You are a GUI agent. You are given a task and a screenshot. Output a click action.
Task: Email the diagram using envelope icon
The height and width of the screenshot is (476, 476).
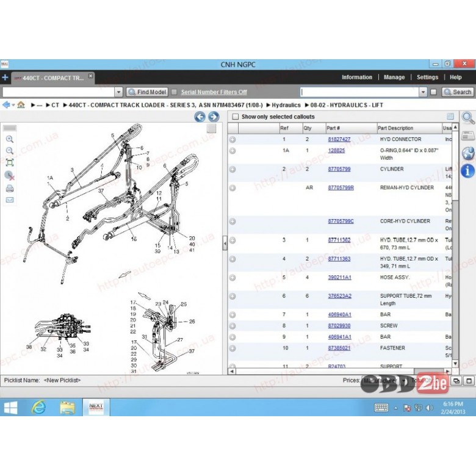(10, 200)
